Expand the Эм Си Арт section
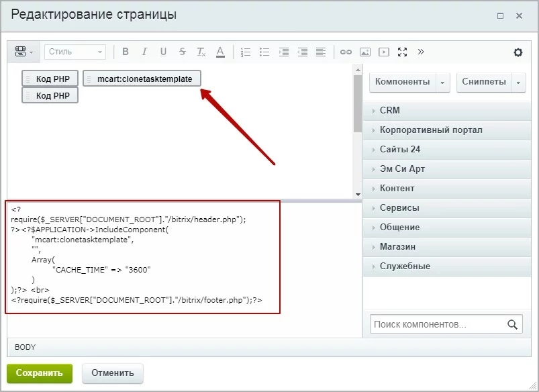Viewport: 539px width, 392px height. tap(402, 168)
